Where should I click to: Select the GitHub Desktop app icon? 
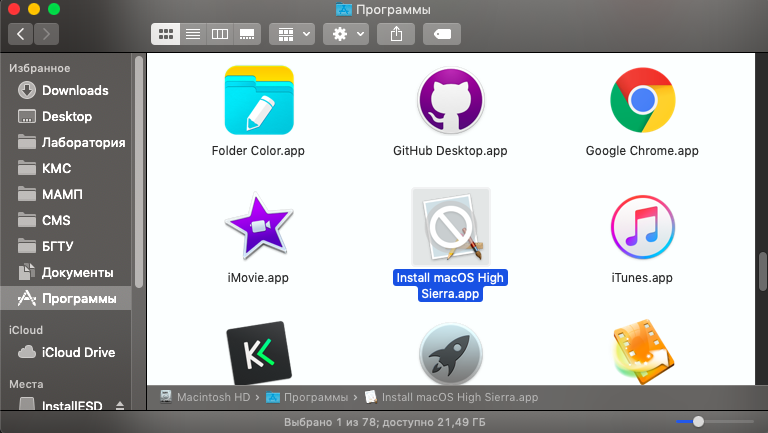[451, 100]
